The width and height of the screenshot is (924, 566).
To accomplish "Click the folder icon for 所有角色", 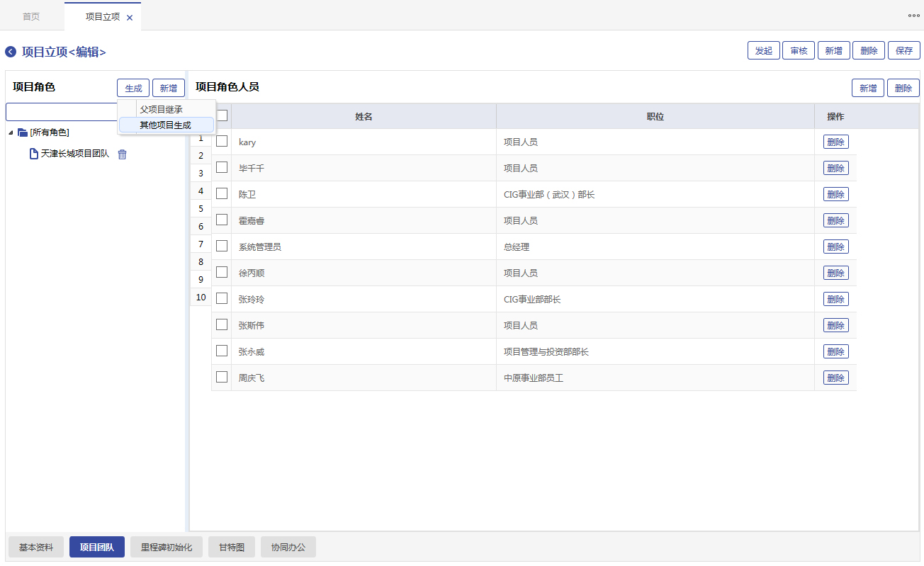I will tap(23, 132).
